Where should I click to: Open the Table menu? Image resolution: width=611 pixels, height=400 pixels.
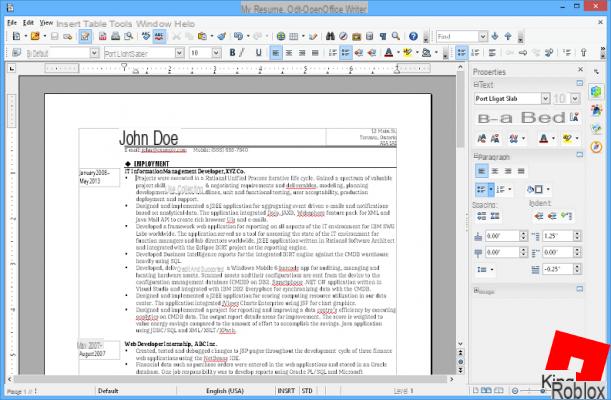(94, 24)
